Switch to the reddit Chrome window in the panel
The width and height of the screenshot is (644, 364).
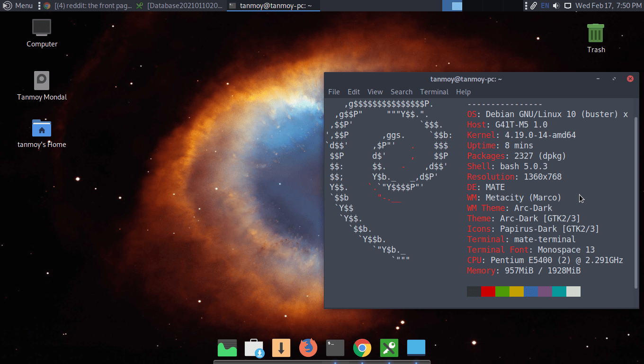87,6
